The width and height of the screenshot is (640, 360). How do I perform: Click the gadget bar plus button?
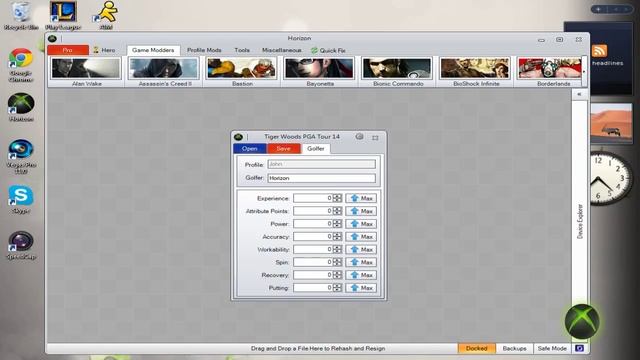598,9
